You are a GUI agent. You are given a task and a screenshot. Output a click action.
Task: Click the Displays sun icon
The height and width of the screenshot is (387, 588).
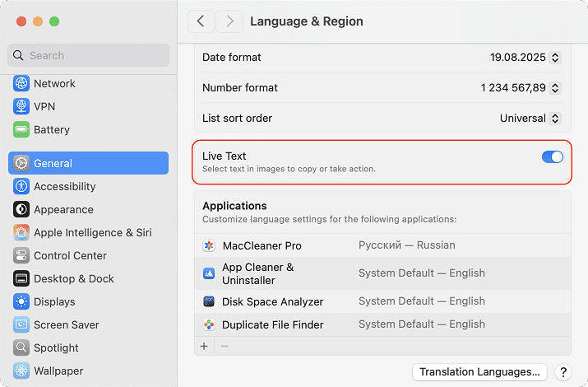click(21, 302)
